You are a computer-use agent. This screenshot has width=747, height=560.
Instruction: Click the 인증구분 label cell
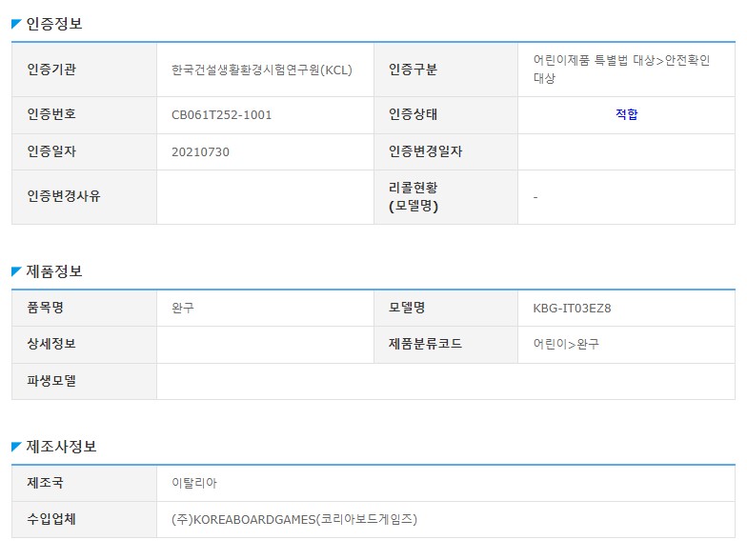tap(446, 70)
